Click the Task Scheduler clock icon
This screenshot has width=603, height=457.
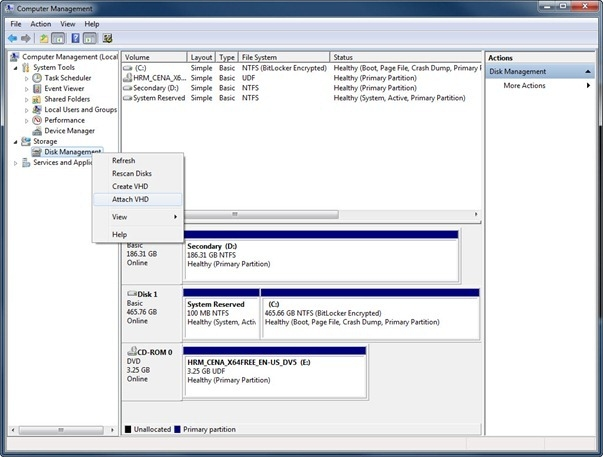point(37,78)
